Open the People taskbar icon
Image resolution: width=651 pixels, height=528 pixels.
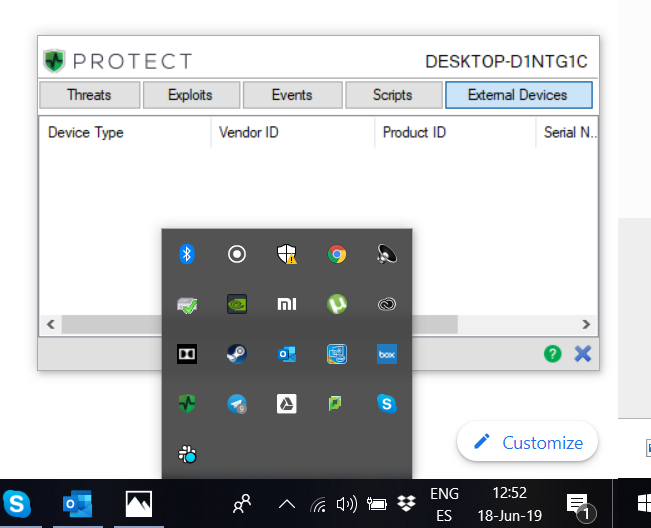click(242, 504)
